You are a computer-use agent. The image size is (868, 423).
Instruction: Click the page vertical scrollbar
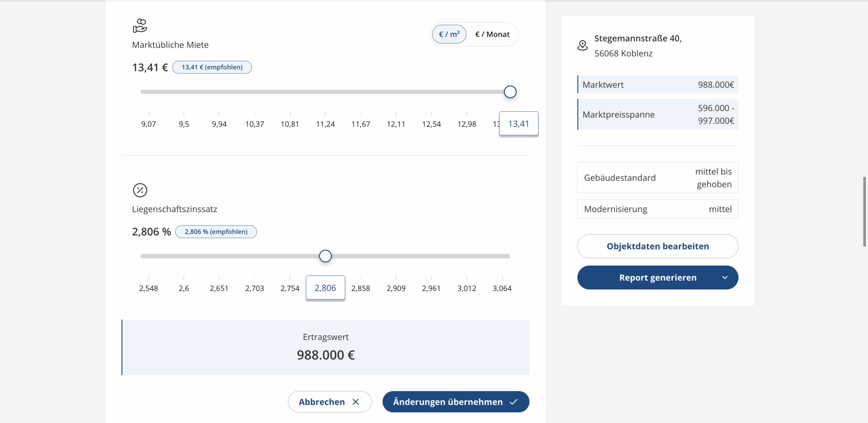pos(864,211)
